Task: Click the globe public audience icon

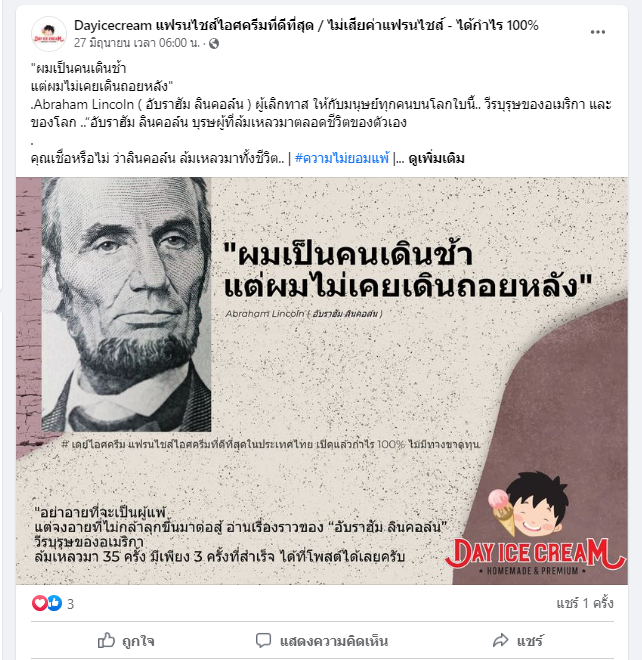Action: pyautogui.click(x=214, y=43)
